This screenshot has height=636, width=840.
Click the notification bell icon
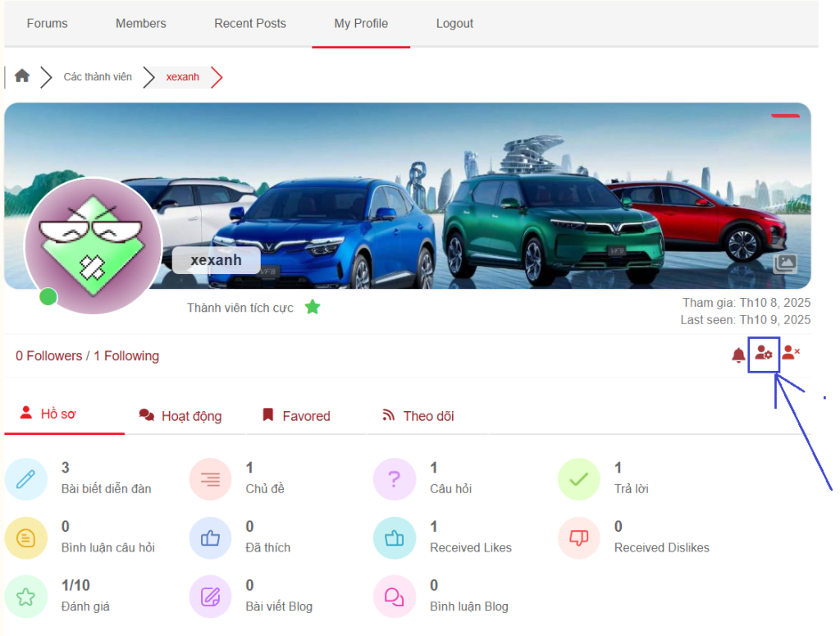click(x=738, y=355)
